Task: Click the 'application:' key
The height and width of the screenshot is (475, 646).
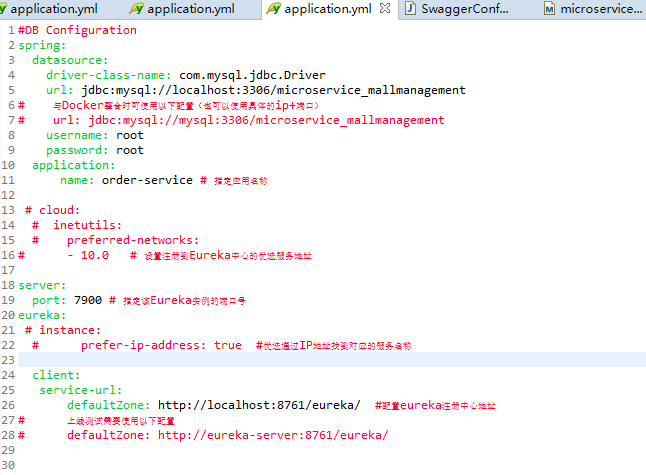Action: coord(74,165)
